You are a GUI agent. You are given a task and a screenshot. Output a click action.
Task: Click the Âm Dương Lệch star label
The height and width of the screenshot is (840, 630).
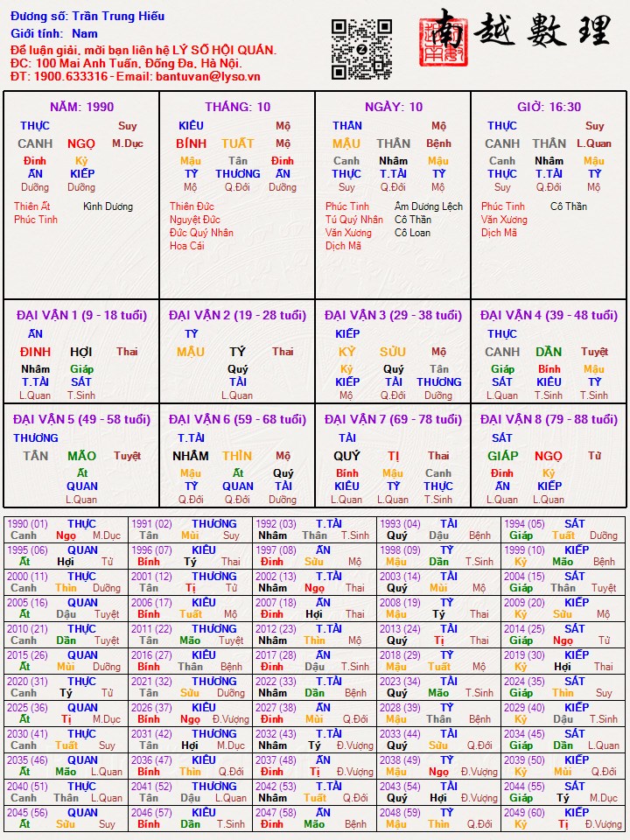point(429,206)
